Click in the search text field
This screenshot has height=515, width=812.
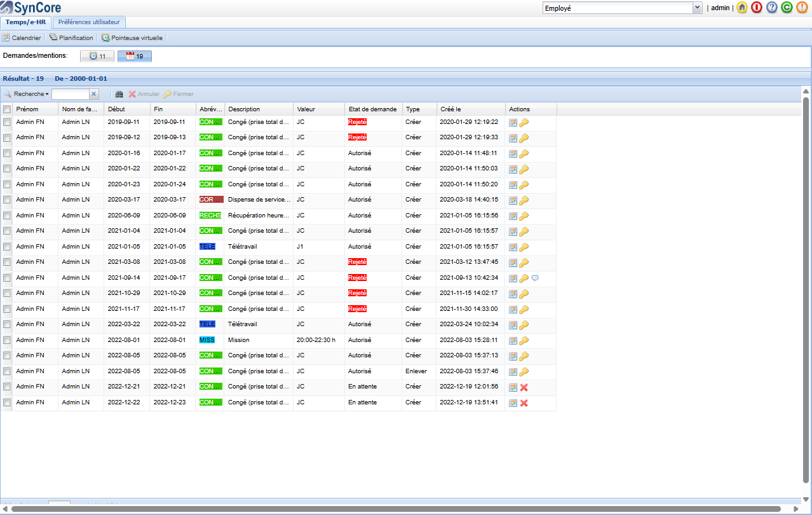70,94
